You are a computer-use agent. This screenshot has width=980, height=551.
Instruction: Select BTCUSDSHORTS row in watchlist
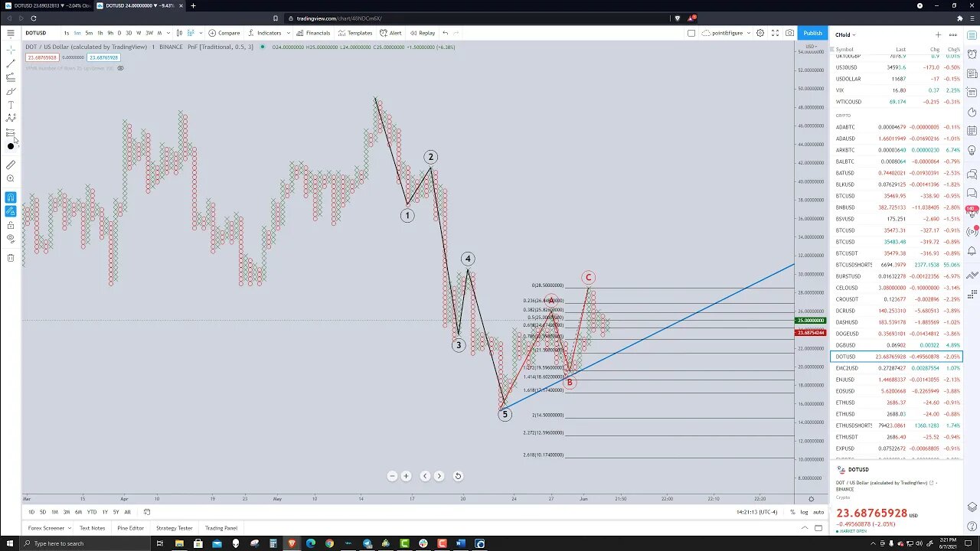click(897, 265)
